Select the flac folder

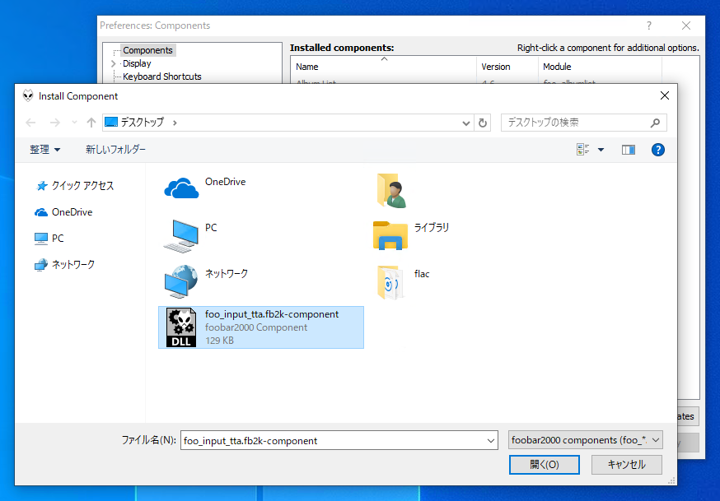[x=404, y=282]
